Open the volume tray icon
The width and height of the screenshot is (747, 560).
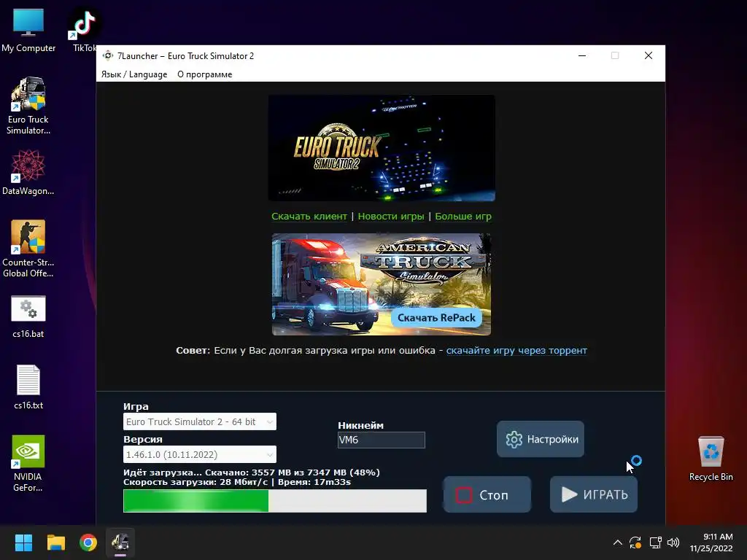pos(673,542)
